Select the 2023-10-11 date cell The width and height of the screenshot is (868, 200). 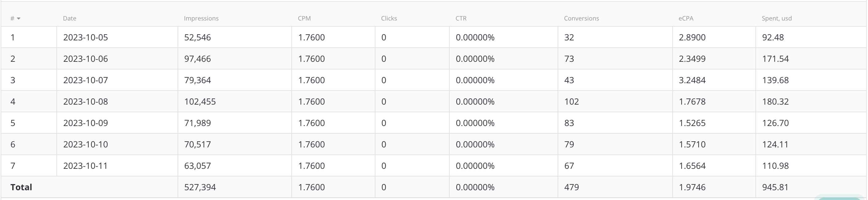85,166
